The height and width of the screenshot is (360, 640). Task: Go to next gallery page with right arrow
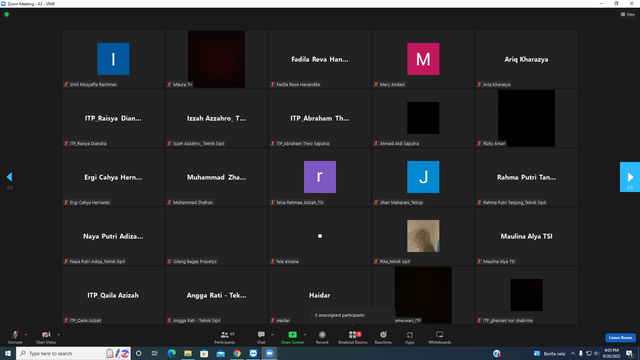(x=630, y=177)
